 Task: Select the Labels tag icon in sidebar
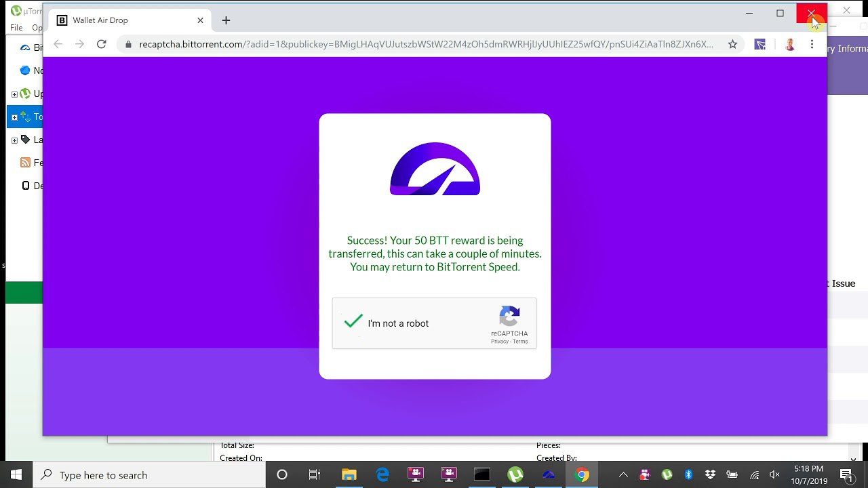coord(25,140)
